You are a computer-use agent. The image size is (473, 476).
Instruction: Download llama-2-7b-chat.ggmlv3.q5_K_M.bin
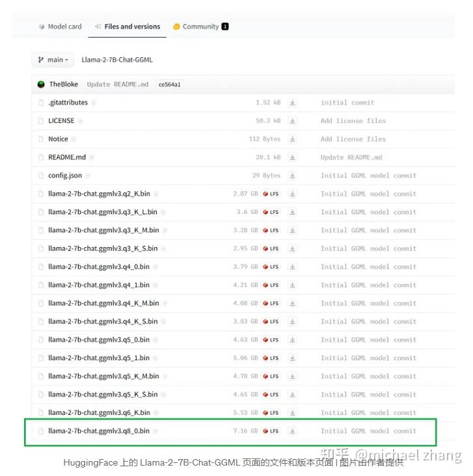tap(293, 376)
